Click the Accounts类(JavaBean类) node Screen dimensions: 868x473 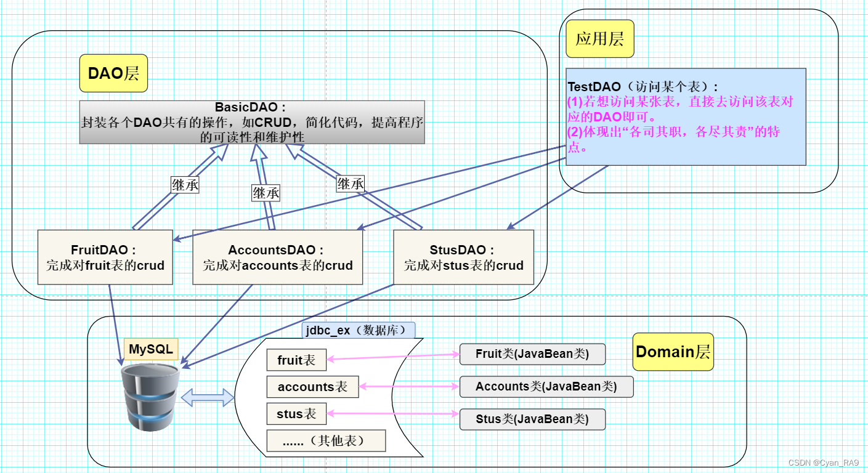coord(546,386)
